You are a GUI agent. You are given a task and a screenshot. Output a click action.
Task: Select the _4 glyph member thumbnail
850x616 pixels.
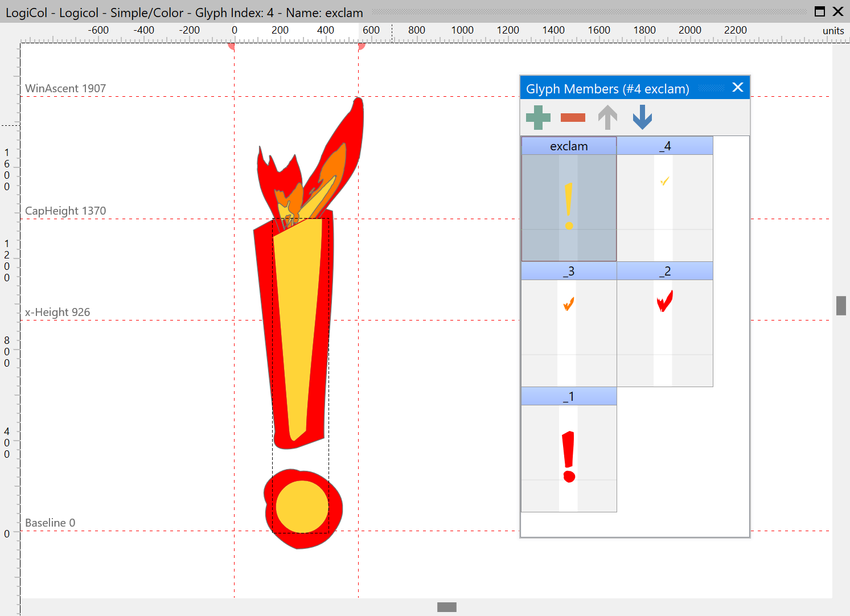click(x=664, y=208)
